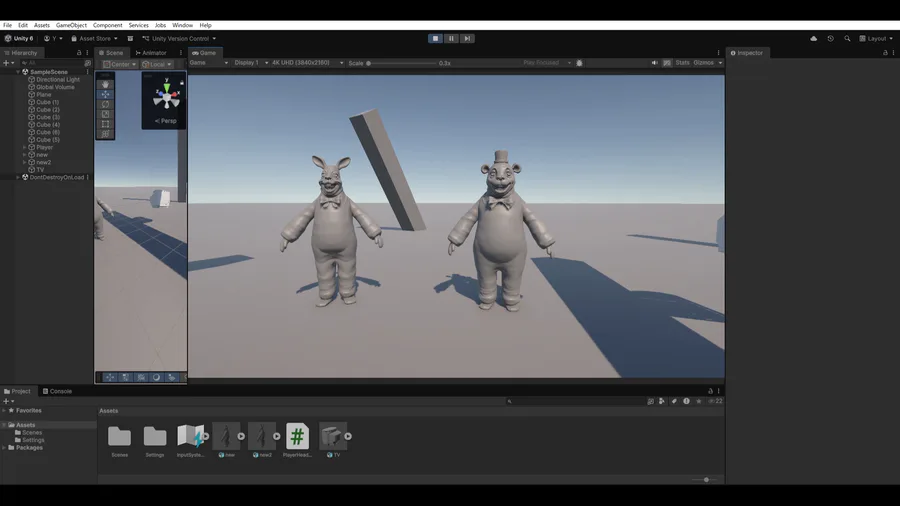Adjust the asset icon size slider
The image size is (900, 506).
[705, 480]
